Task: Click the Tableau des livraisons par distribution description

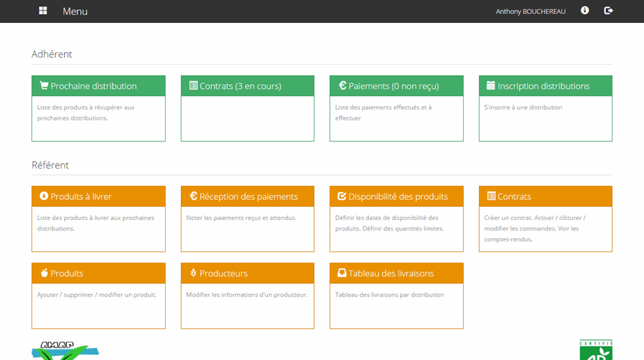Action: (389, 295)
